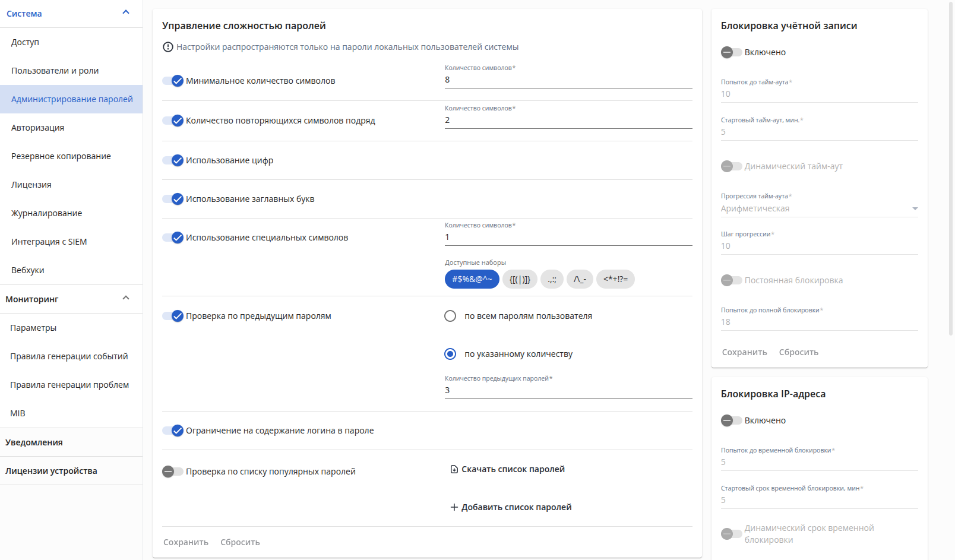Image resolution: width=955 pixels, height=560 pixels.
Task: Select the {[(|)]} bracket character set chip
Action: pyautogui.click(x=520, y=279)
